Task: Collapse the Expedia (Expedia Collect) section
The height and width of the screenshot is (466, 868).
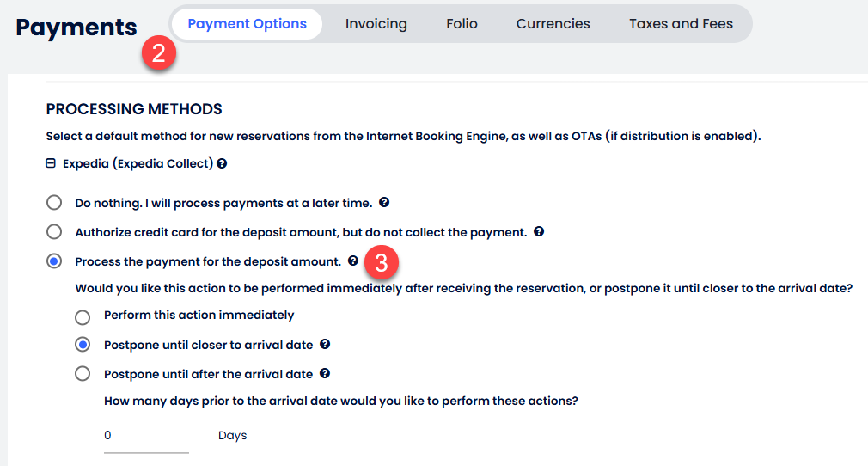Action: pos(51,163)
